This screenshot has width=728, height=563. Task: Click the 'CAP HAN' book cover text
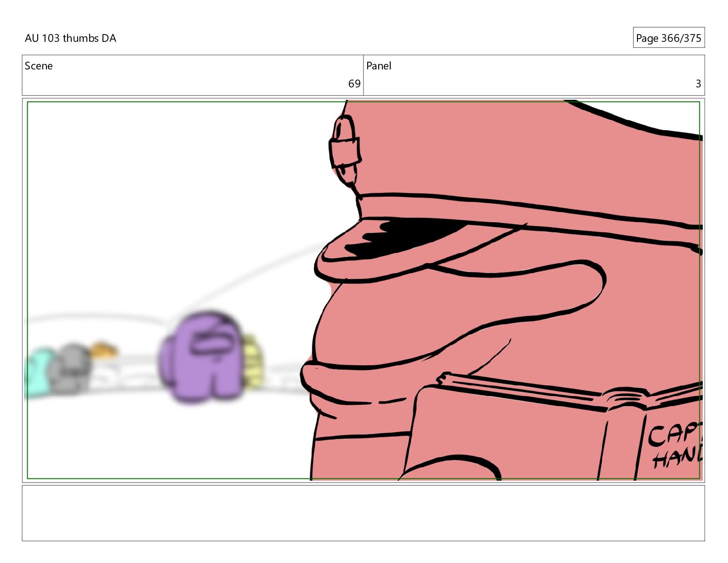676,445
